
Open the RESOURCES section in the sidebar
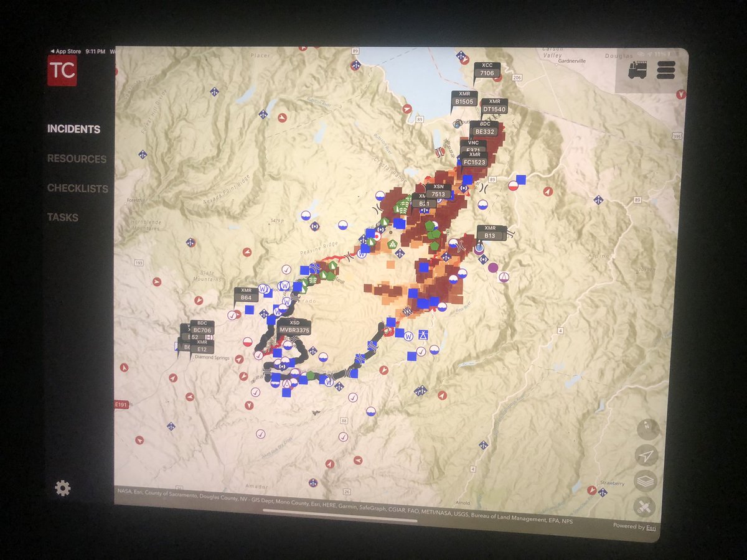77,159
